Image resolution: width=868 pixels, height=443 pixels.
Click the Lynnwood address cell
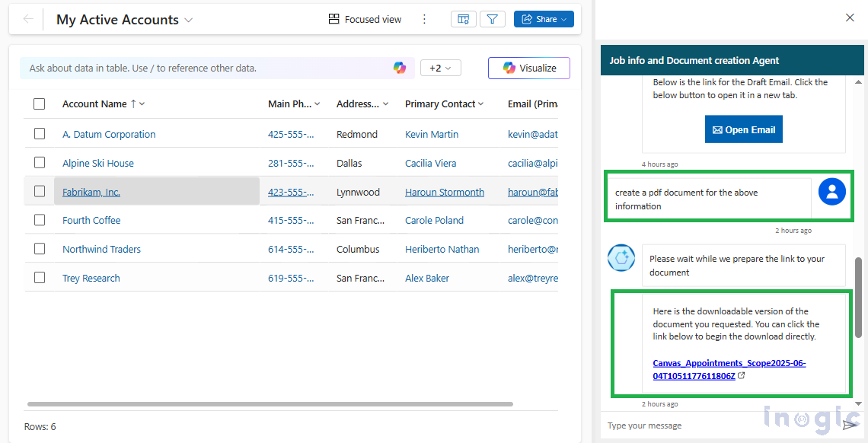(358, 192)
